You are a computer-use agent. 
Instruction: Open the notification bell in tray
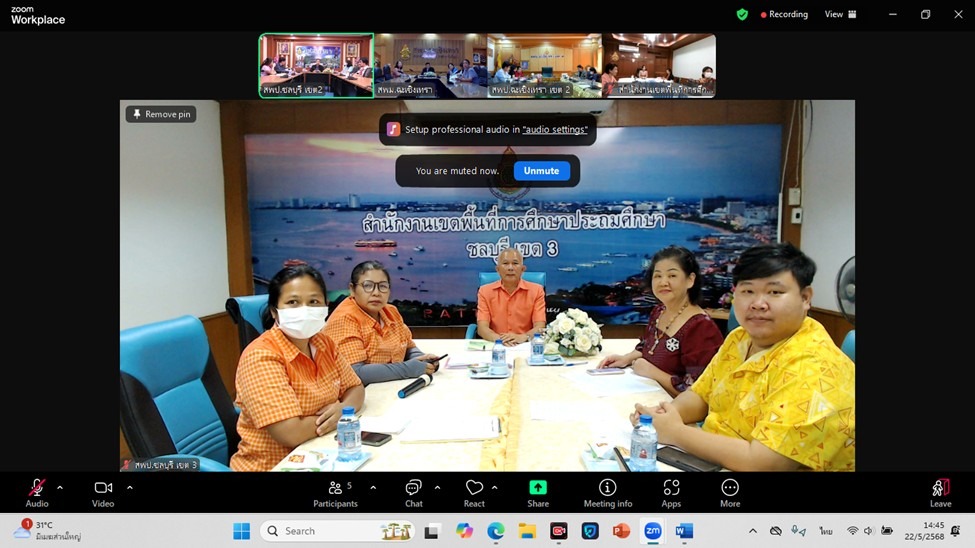pos(956,531)
